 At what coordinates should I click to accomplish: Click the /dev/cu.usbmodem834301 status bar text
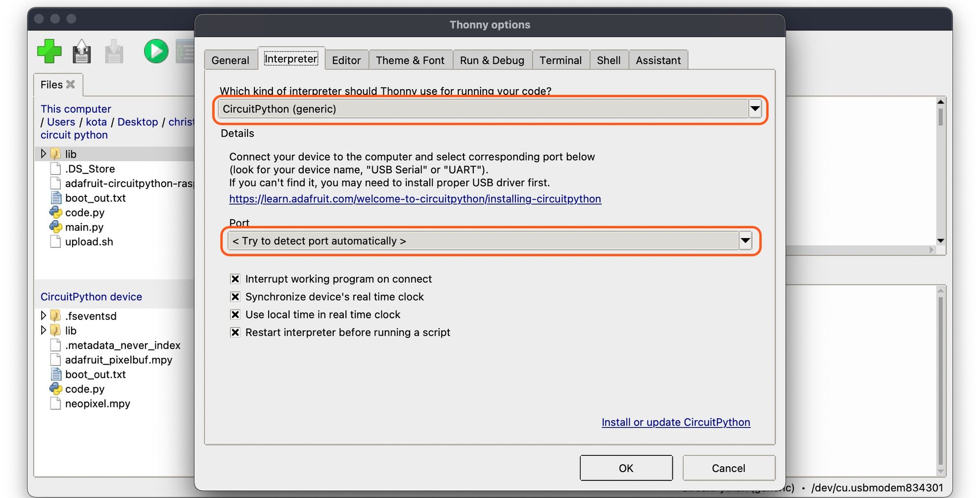877,488
